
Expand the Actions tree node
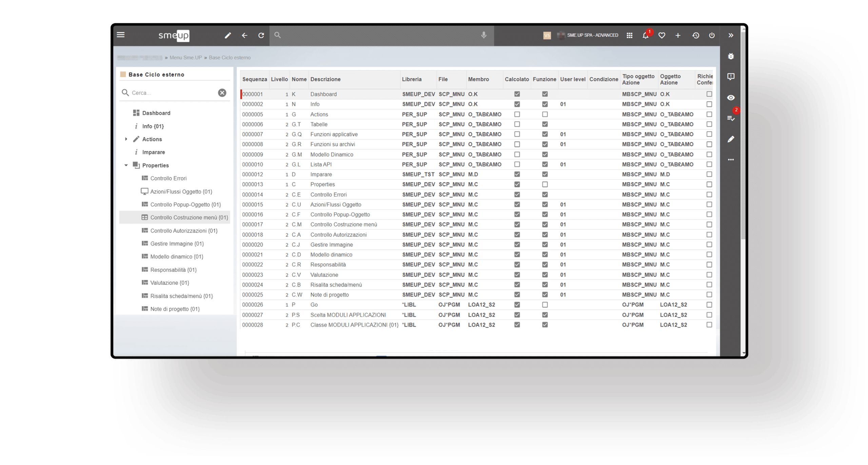click(x=126, y=139)
